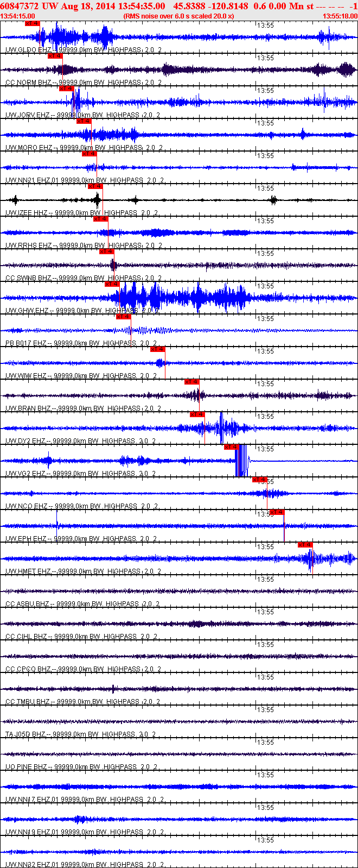Click the CC.ASBU BHZ station label
Image resolution: width=358 pixels, height=868 pixels.
pos(82,604)
